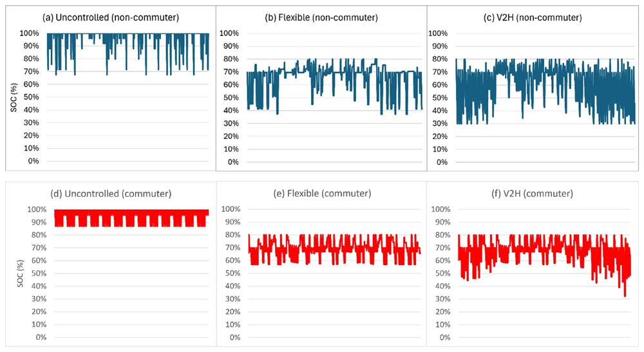This screenshot has width=644, height=352.
Task: Click the 100% tick label in Flexible (non-commuter) chart
Action: (229, 33)
